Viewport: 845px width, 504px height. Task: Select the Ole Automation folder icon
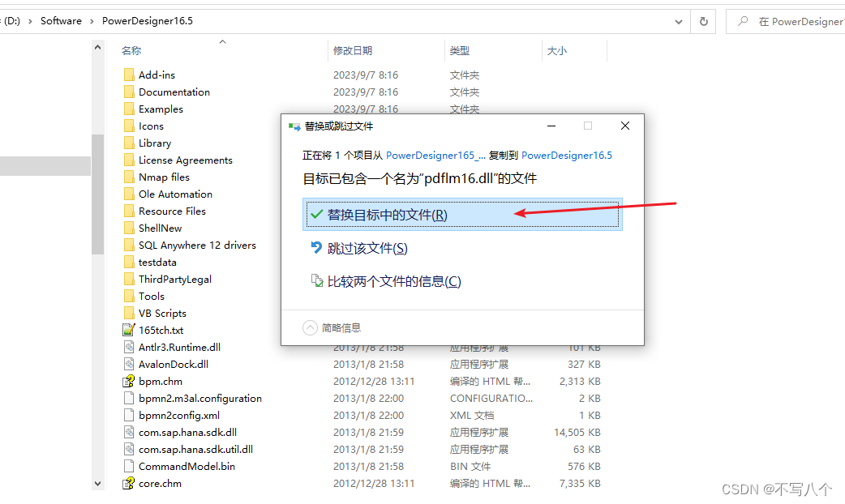click(x=129, y=194)
